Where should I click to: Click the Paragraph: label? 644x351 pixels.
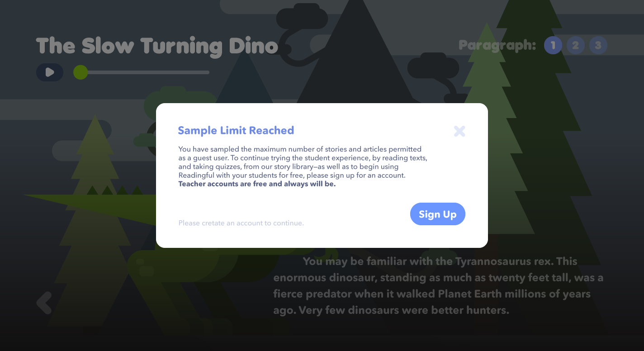click(497, 45)
